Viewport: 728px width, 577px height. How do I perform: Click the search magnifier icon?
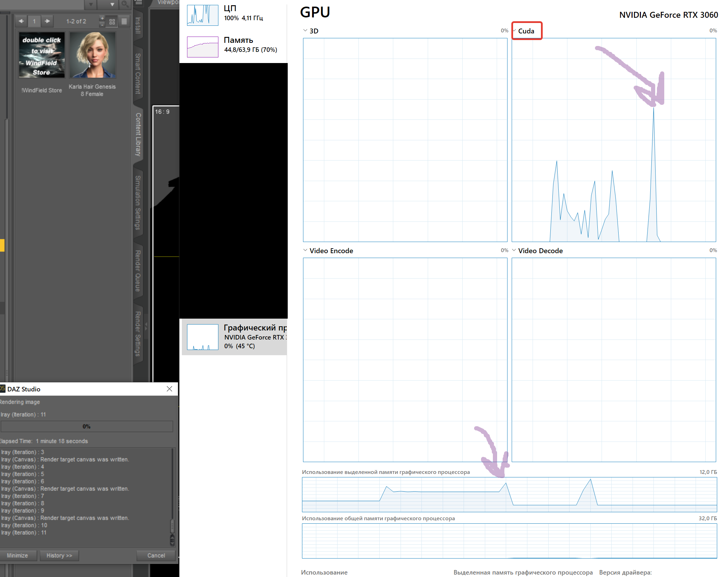click(x=124, y=4)
